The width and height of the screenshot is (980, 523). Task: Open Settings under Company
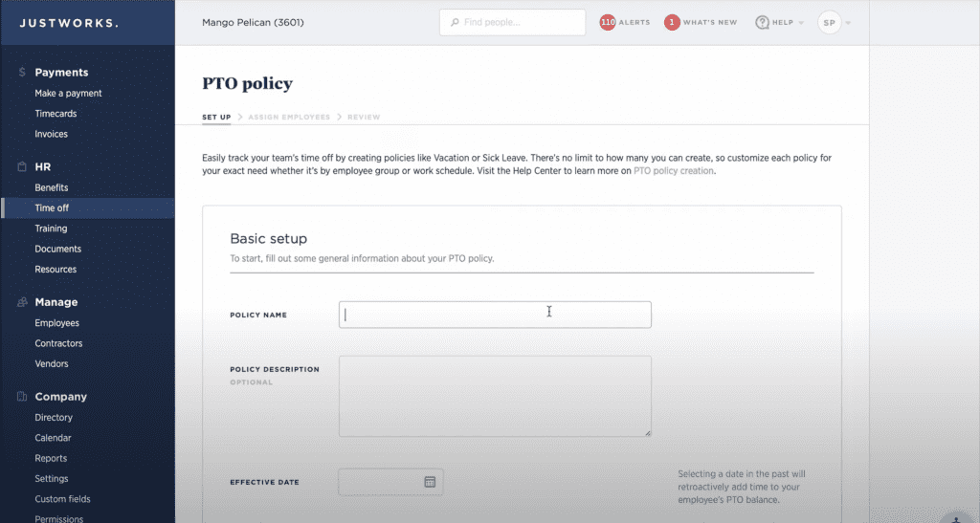[52, 479]
